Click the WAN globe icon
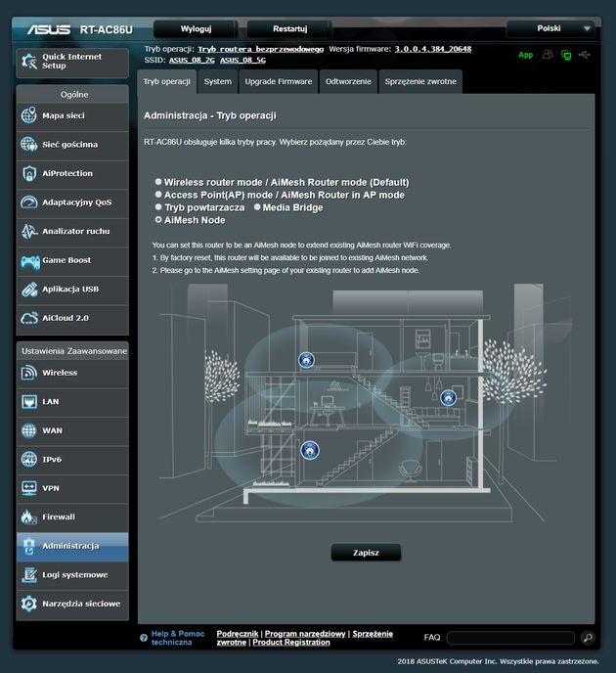 coord(28,430)
